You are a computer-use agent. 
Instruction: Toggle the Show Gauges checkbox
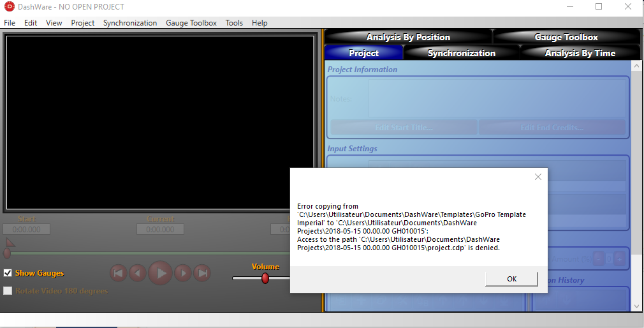8,273
